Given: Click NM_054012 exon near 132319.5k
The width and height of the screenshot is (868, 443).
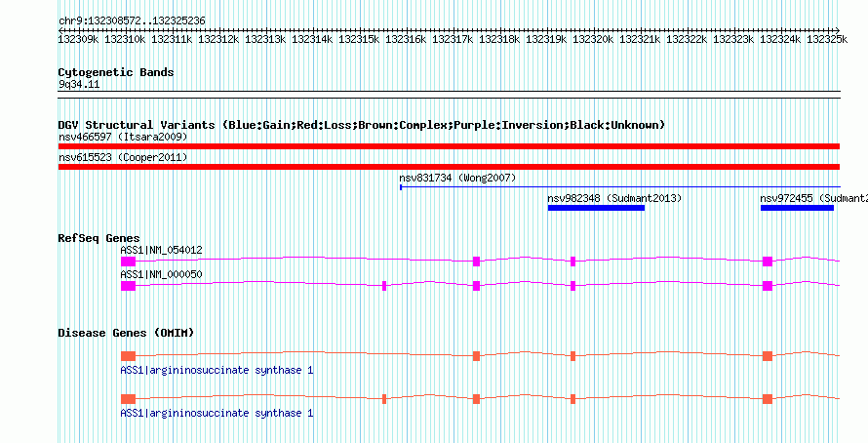Looking at the screenshot, I should coord(572,262).
